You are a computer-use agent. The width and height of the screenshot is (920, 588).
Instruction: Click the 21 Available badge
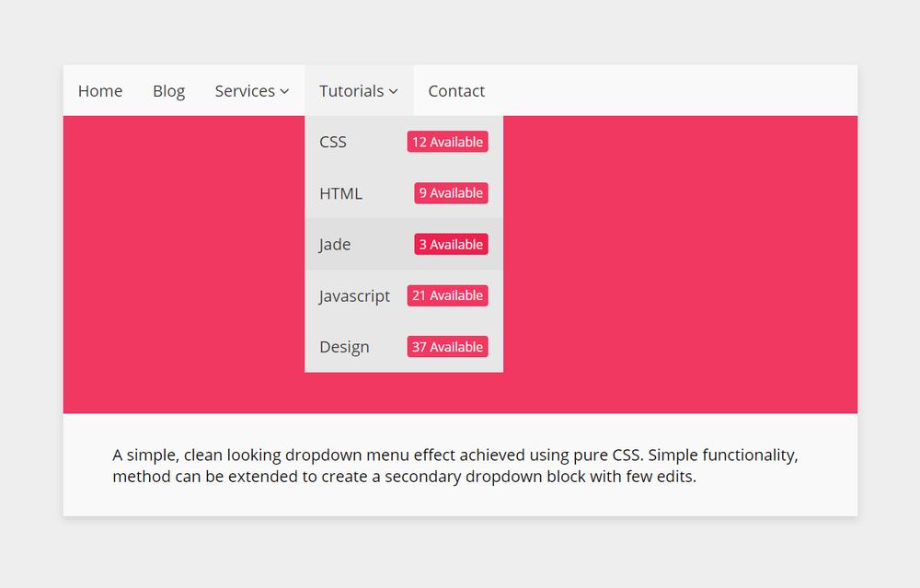click(448, 295)
